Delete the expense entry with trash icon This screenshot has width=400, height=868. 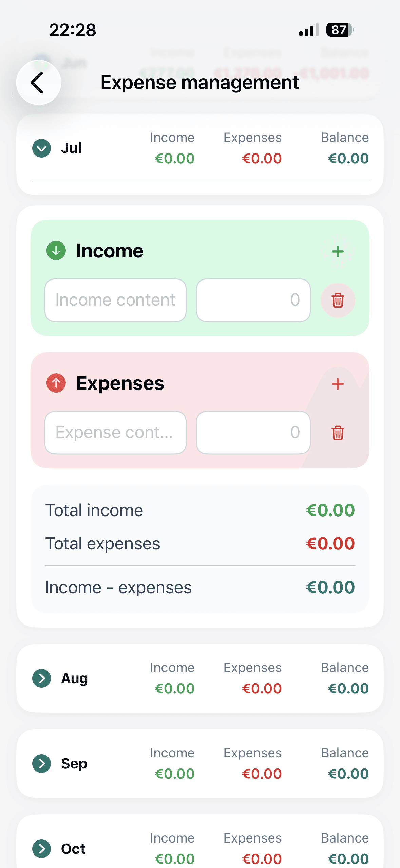click(338, 433)
